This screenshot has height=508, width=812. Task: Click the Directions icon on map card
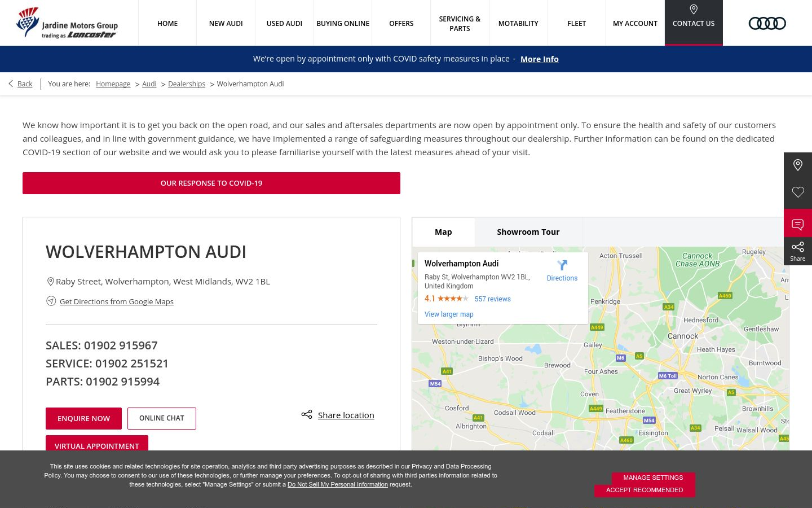coord(562,265)
